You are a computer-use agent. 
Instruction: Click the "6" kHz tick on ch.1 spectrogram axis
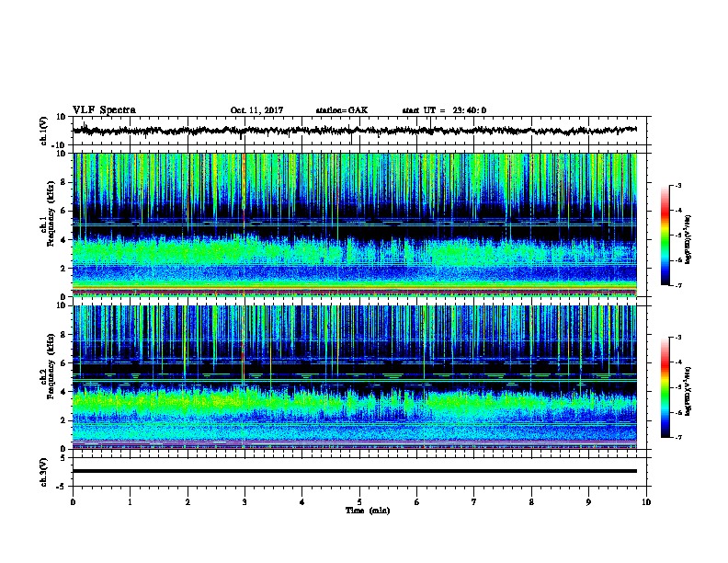63,211
